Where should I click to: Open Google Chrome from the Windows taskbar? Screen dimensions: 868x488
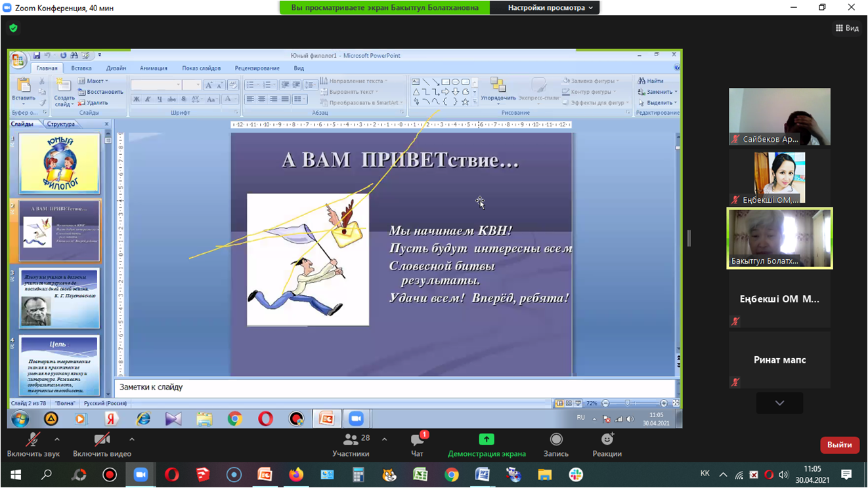coord(451,474)
